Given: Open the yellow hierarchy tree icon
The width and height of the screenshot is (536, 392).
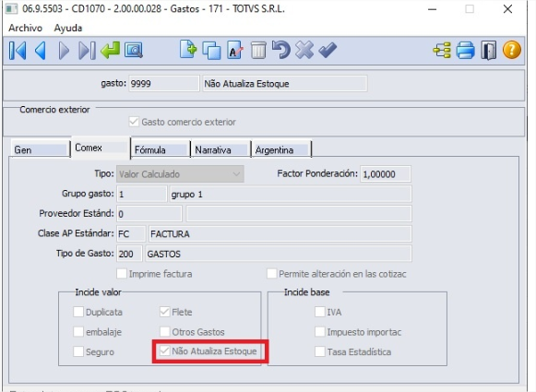Looking at the screenshot, I should tap(442, 51).
